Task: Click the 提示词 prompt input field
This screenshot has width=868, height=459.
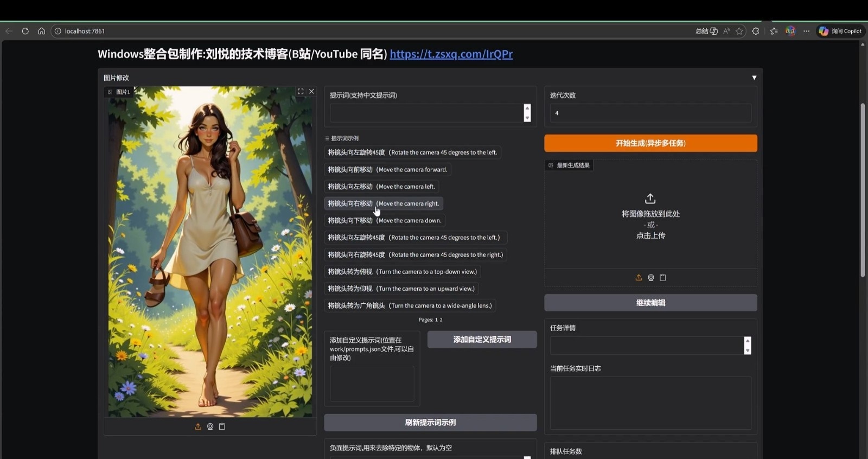Action: tap(426, 113)
